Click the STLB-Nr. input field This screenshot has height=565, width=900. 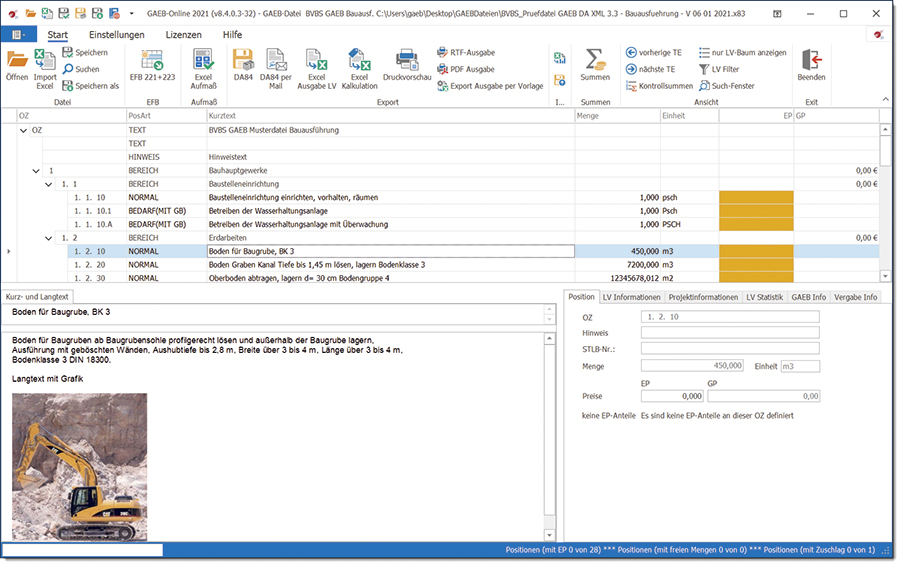point(729,349)
